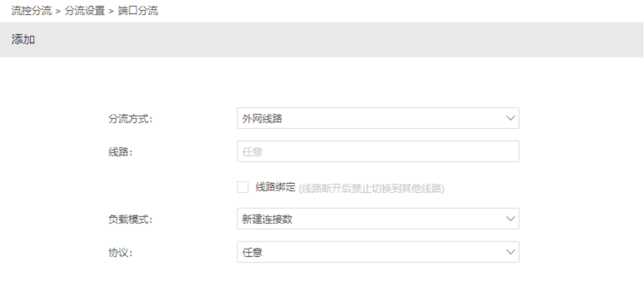Screen dimensions: 644x300
Task: Select the 端口分流 breadcrumb item
Action: point(138,11)
